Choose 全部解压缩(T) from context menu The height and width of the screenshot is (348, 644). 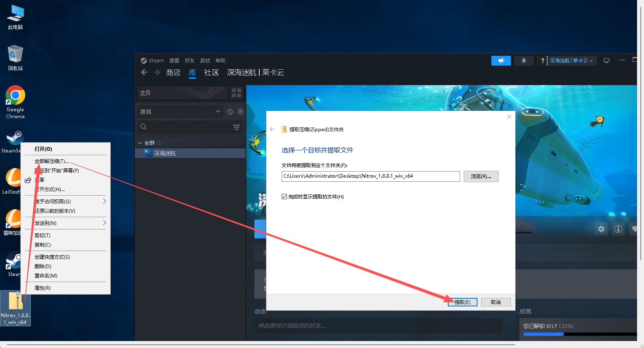pos(52,161)
